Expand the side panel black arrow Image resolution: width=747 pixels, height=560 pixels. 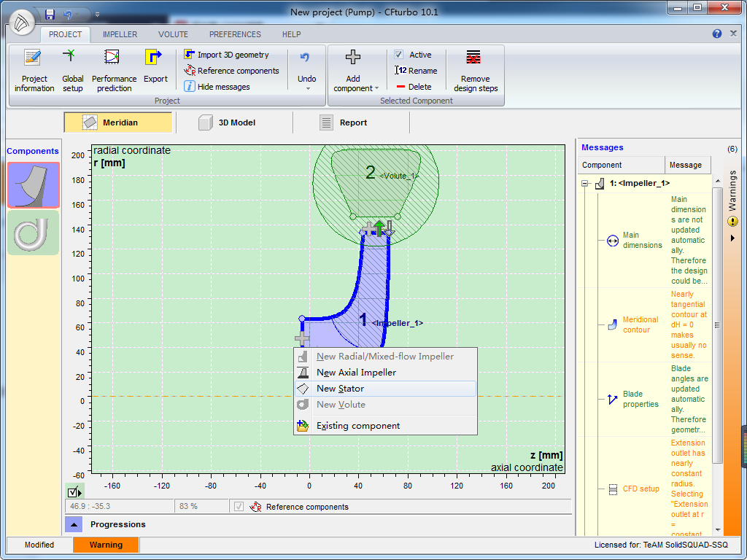tap(732, 238)
